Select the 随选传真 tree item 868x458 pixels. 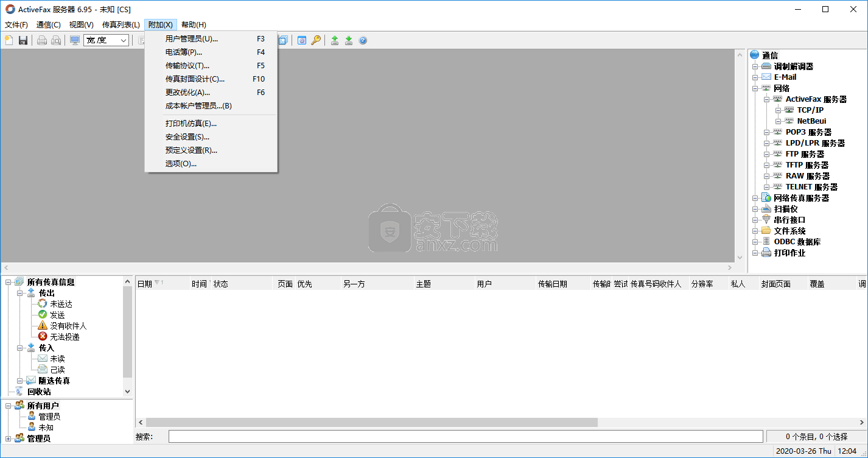pos(54,381)
